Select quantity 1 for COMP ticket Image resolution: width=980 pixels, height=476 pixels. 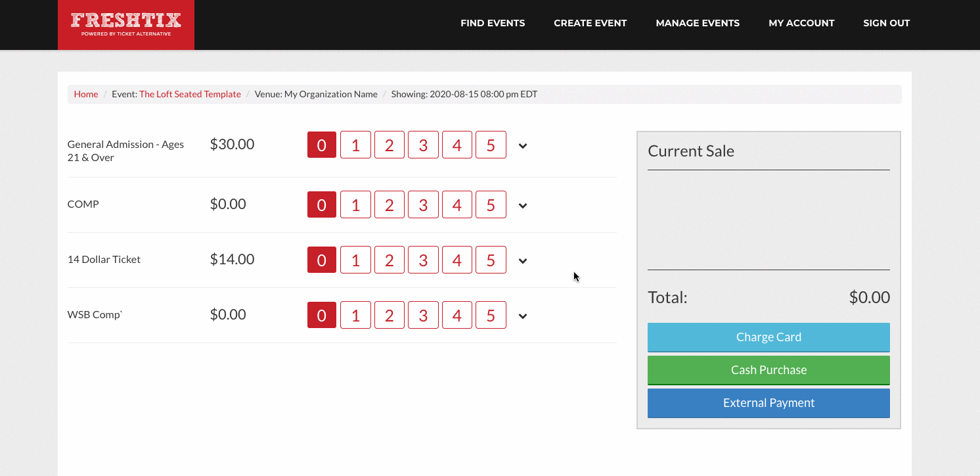pos(355,204)
